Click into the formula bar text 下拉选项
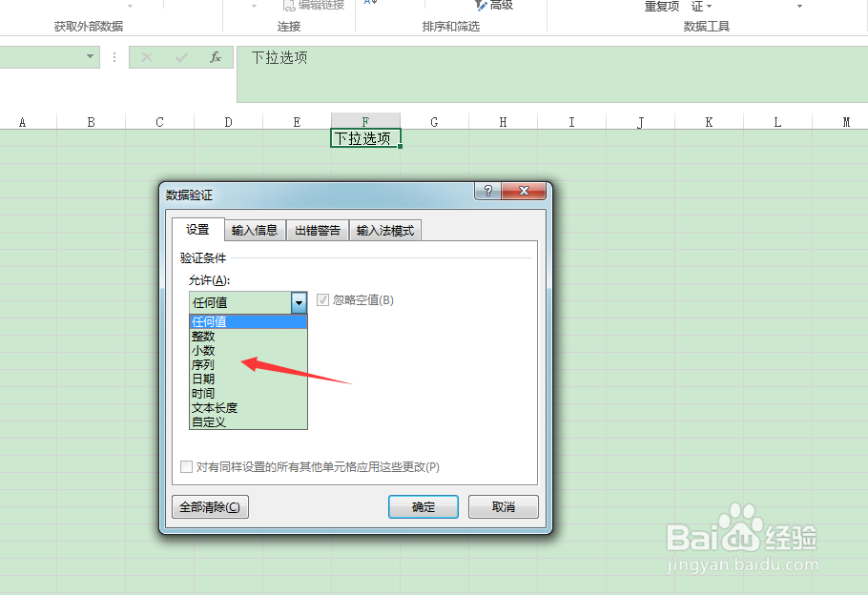 click(279, 57)
